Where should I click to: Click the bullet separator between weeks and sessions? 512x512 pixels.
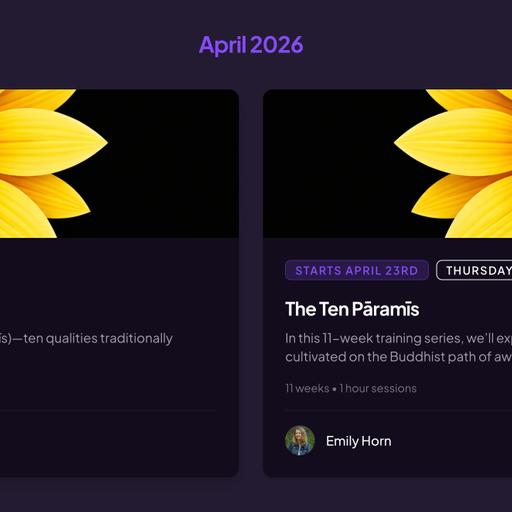tap(334, 389)
